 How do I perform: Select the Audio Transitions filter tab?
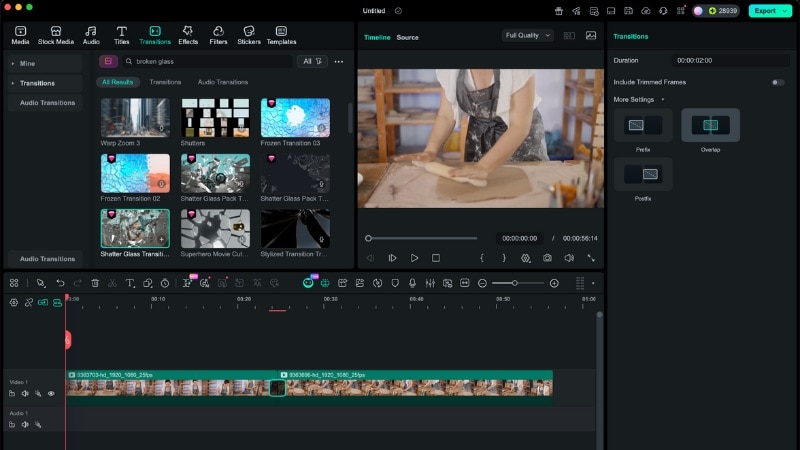tap(223, 82)
